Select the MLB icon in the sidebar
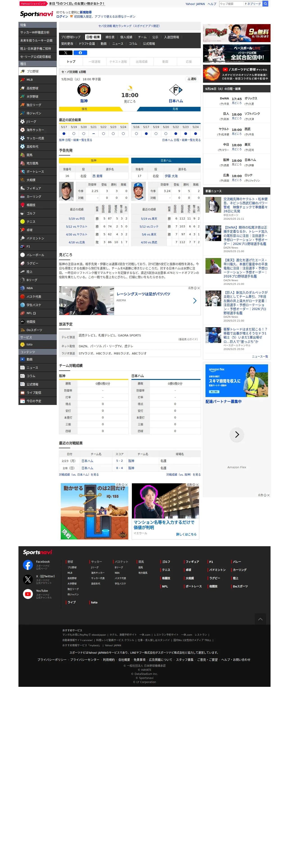The image size is (289, 868). tap(23, 80)
